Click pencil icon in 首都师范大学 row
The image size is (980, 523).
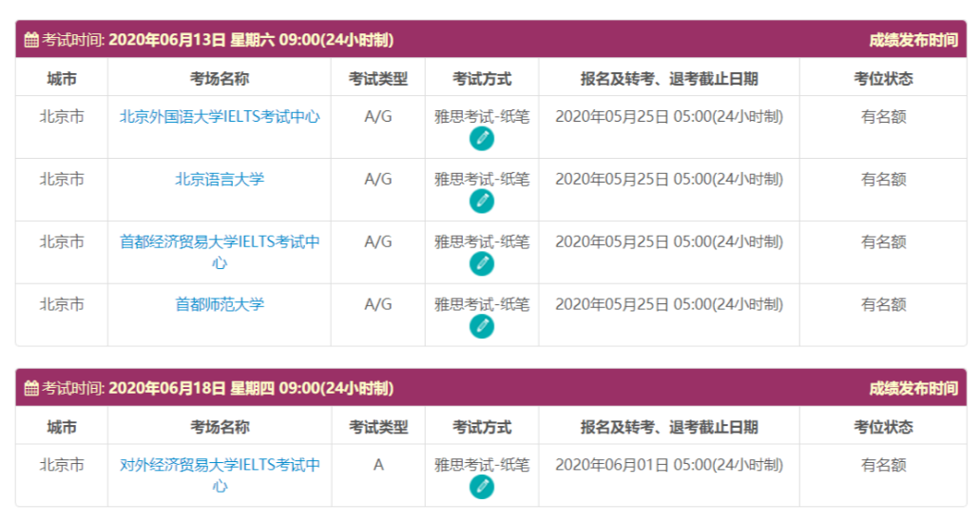pos(482,326)
